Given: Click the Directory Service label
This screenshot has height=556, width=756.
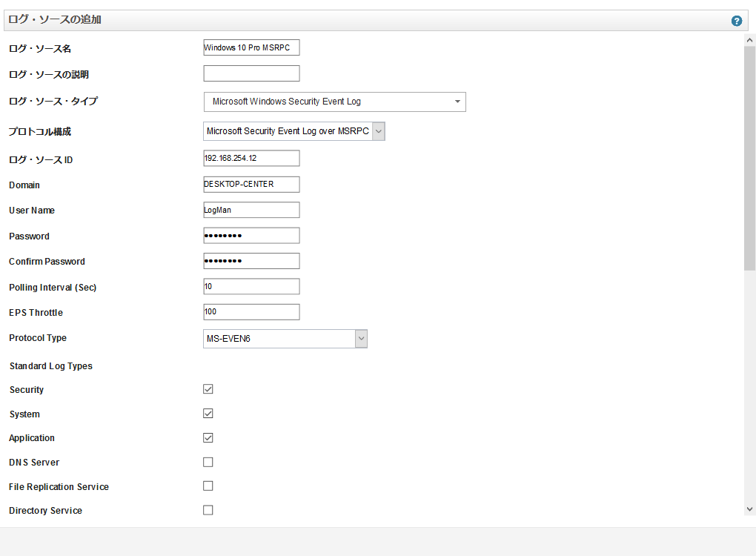Looking at the screenshot, I should coord(45,511).
